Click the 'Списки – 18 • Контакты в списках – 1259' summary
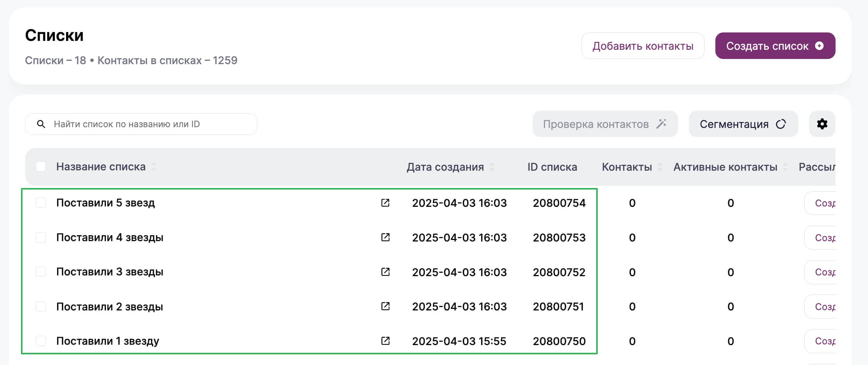The image size is (868, 365). 131,60
